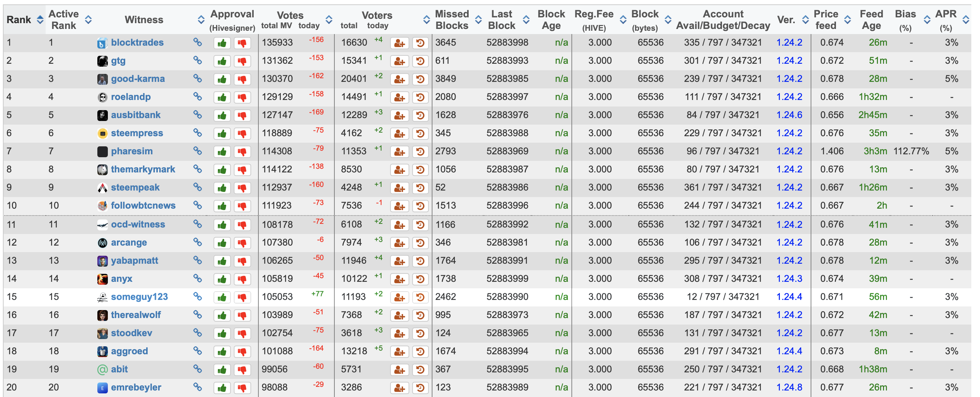The height and width of the screenshot is (397, 980).
Task: Sort by Witness name arrows
Action: 201,20
